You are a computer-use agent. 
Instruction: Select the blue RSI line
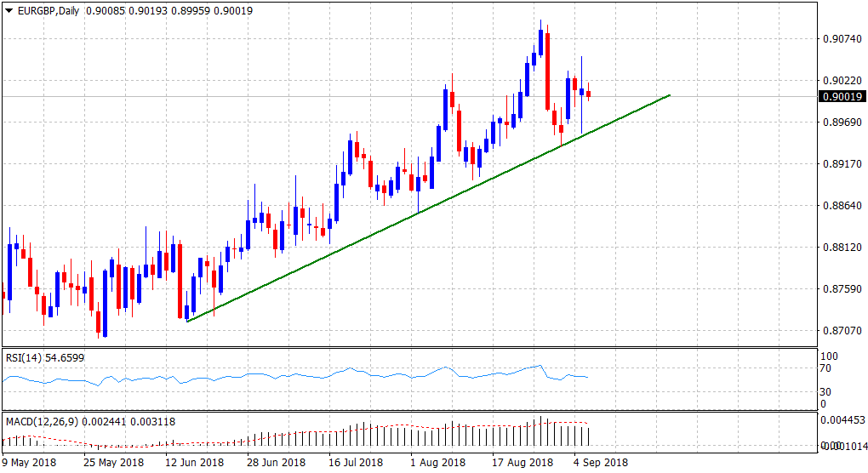pyautogui.click(x=340, y=373)
